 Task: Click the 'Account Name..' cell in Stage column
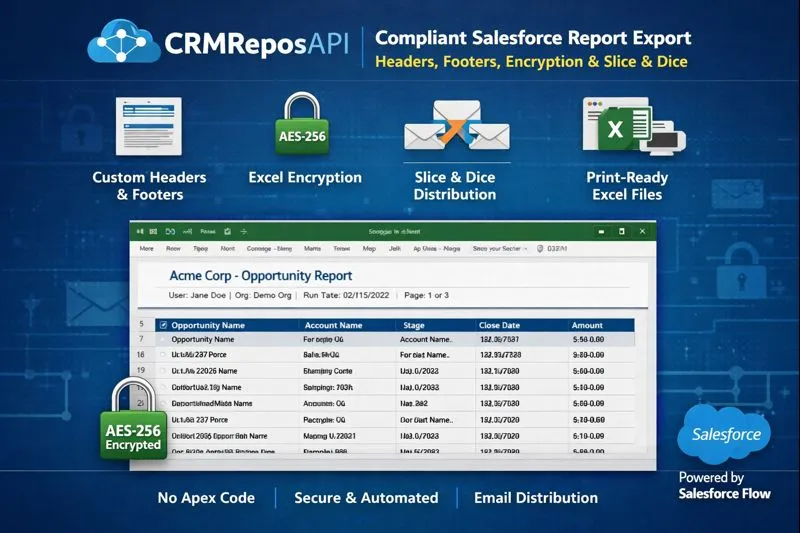pyautogui.click(x=425, y=339)
